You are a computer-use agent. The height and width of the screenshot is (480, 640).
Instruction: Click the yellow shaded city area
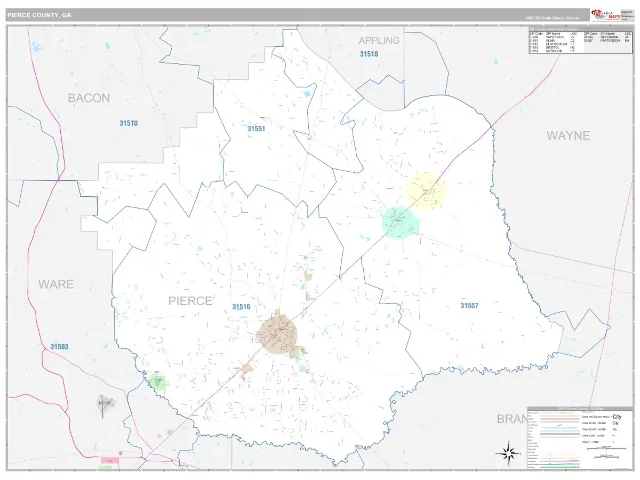pyautogui.click(x=427, y=191)
